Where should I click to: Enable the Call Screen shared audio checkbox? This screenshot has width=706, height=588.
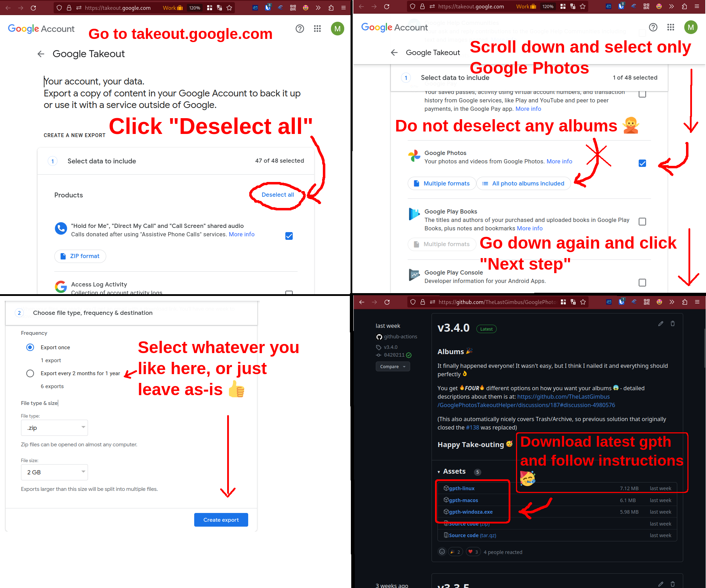tap(289, 236)
